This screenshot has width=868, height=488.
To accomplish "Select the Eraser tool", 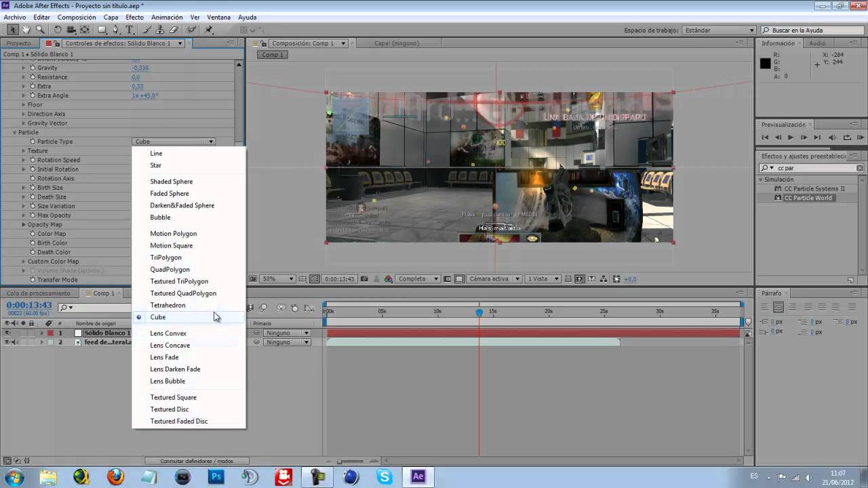I will coord(174,30).
